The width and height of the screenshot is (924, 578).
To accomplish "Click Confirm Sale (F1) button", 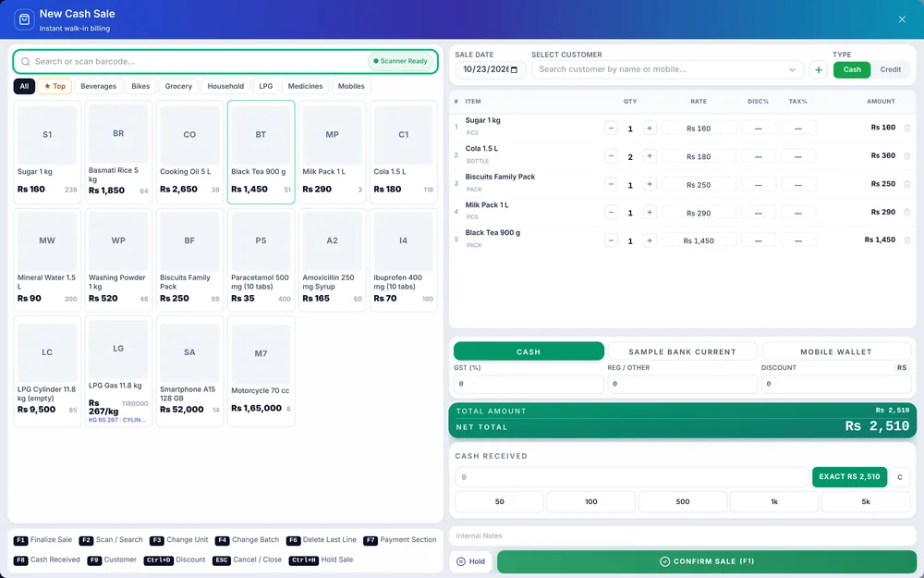I will 707,561.
